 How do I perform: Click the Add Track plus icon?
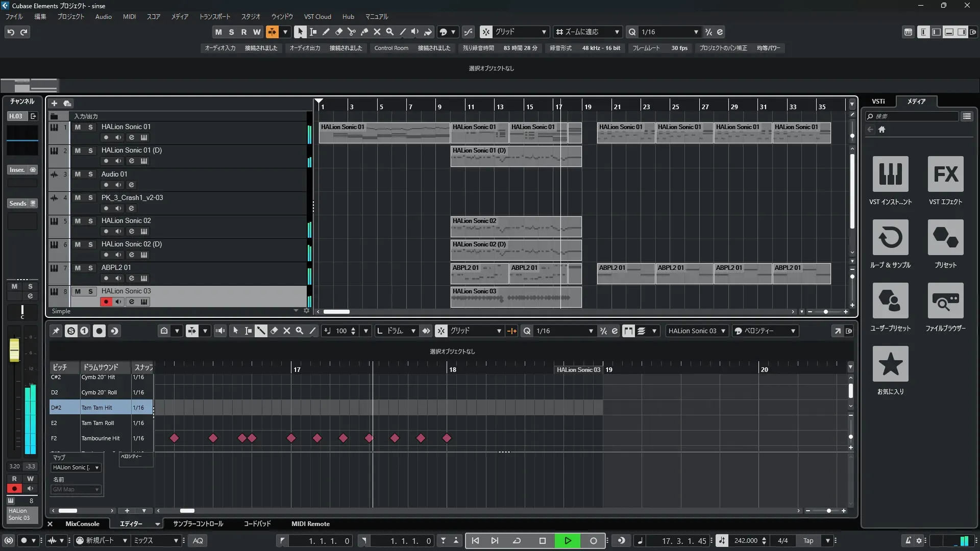(x=54, y=103)
